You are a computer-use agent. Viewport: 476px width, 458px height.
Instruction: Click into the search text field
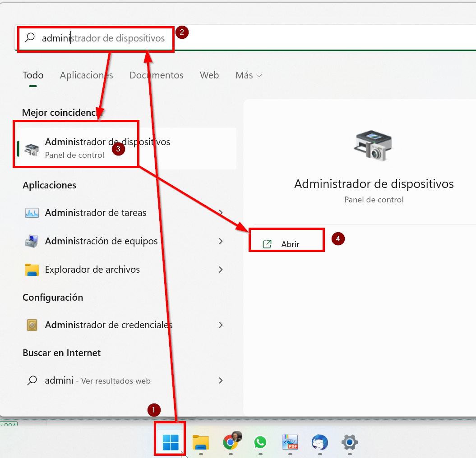tap(245, 38)
